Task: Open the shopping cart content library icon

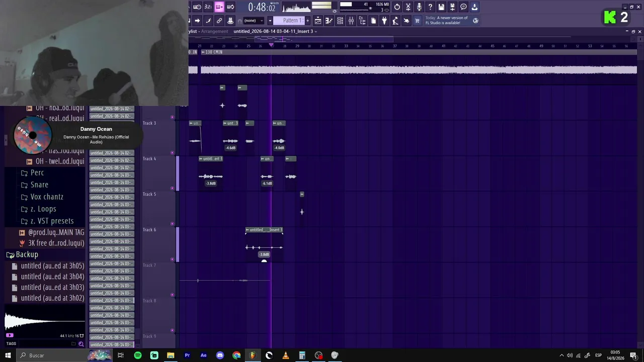Action: [417, 21]
